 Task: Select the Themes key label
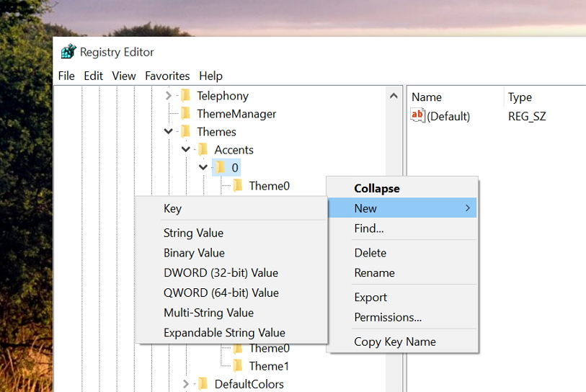point(216,132)
